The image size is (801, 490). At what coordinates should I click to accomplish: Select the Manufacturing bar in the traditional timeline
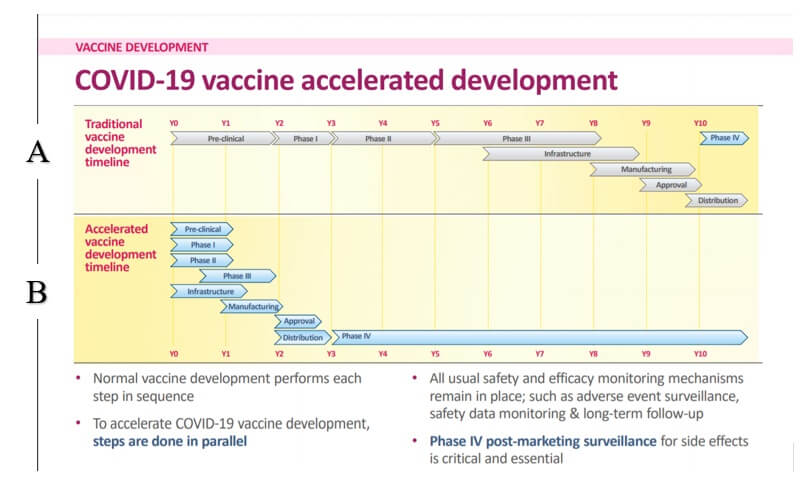pos(645,170)
